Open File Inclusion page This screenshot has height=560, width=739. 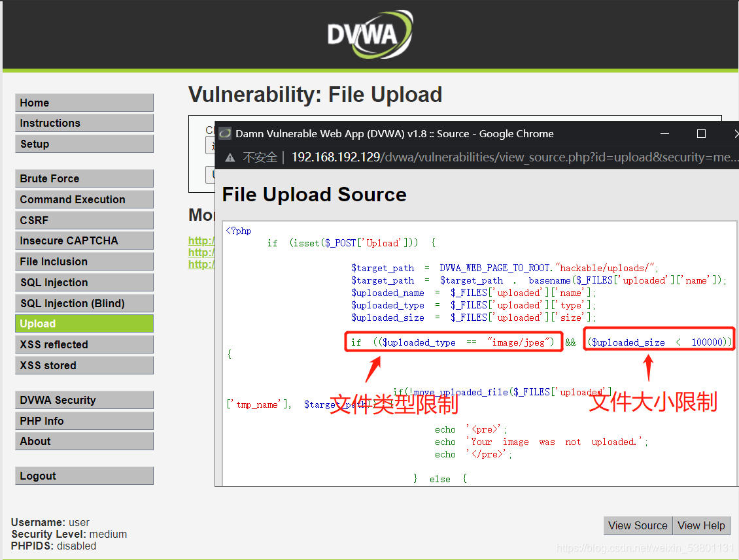pos(84,261)
